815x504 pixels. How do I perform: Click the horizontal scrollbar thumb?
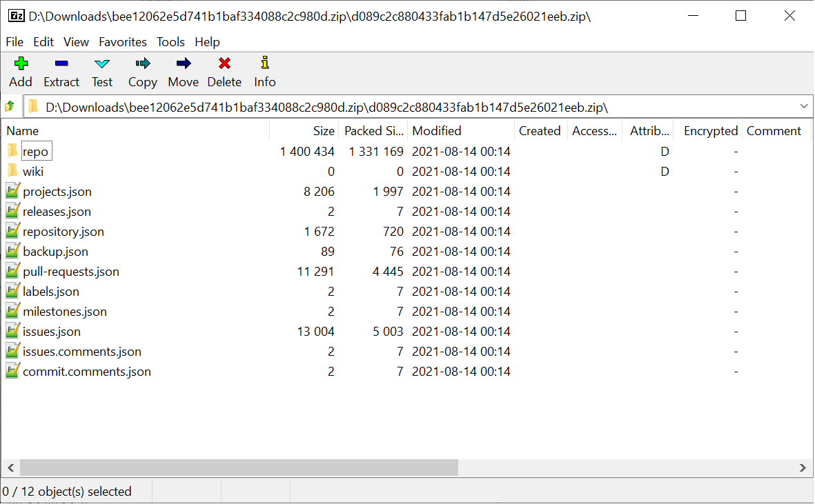(239, 467)
